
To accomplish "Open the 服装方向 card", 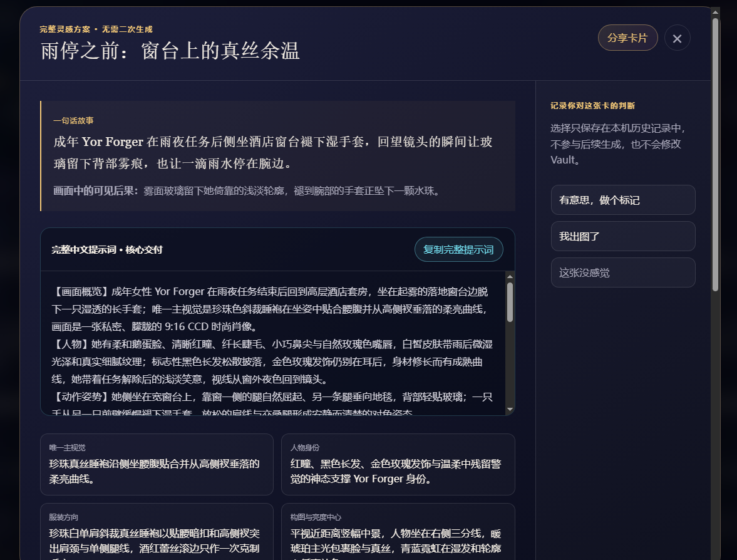I will tap(157, 532).
